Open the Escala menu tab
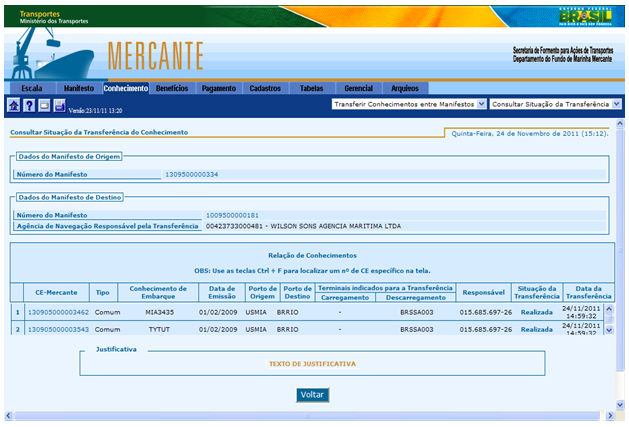This screenshot has width=629, height=427. click(x=31, y=88)
